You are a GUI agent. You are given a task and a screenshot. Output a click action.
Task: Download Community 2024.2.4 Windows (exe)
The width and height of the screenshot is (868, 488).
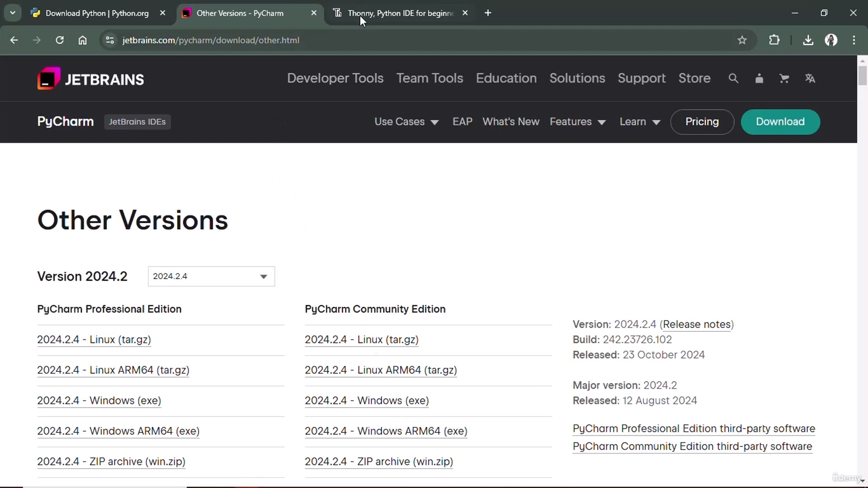[x=367, y=400]
